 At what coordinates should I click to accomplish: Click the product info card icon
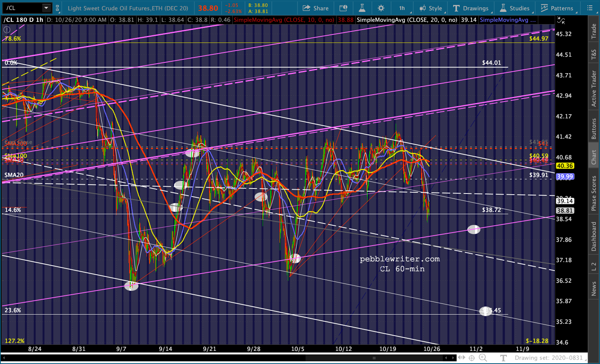coord(344,8)
